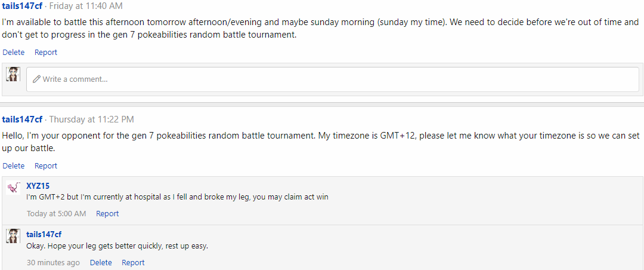Viewport: 644px width, 270px height.
Task: Open XYZ15's avatar image
Action: pos(13,188)
